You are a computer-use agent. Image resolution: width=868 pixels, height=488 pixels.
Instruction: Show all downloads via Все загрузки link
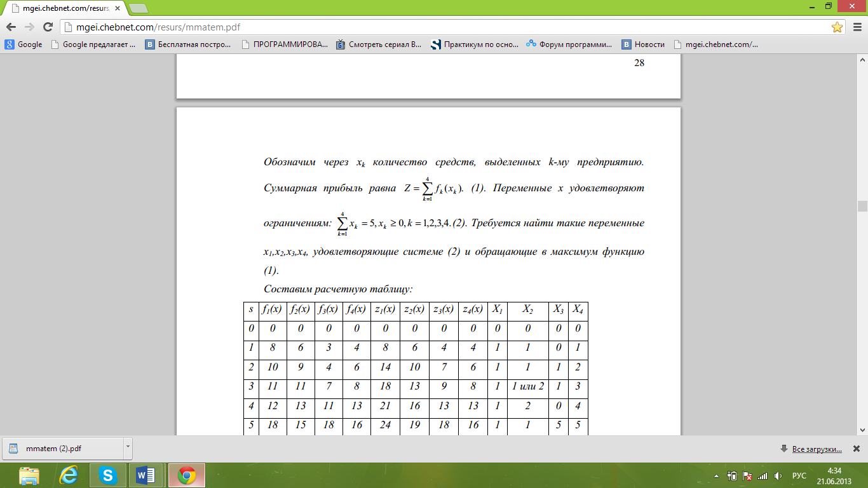[817, 449]
